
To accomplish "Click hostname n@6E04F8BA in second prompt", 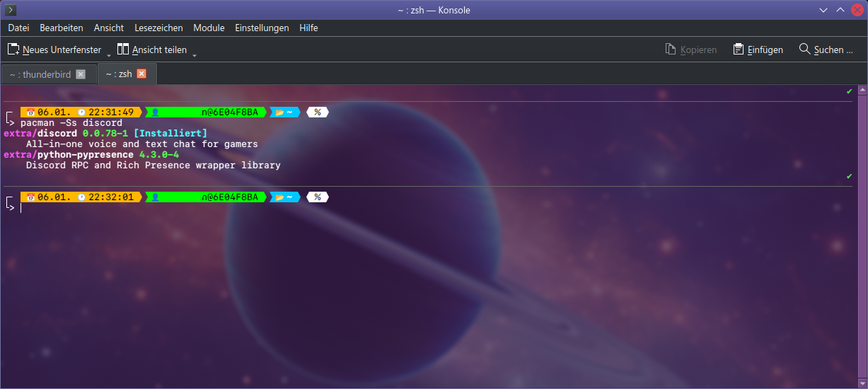I will (230, 197).
